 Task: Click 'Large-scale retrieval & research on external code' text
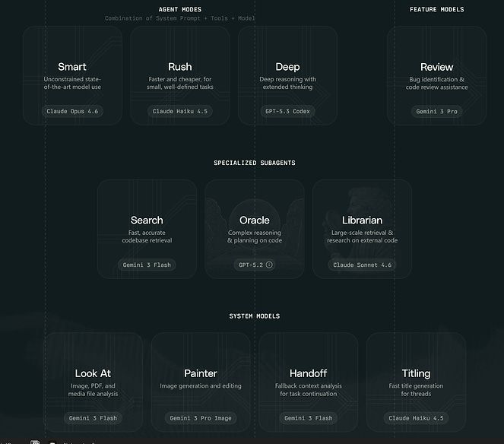pyautogui.click(x=363, y=236)
